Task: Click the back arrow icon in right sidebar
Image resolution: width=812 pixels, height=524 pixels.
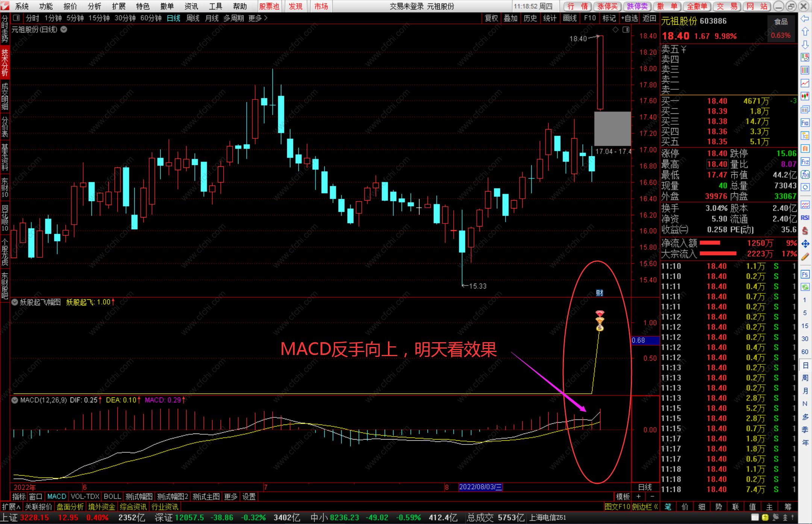Action: [805, 19]
